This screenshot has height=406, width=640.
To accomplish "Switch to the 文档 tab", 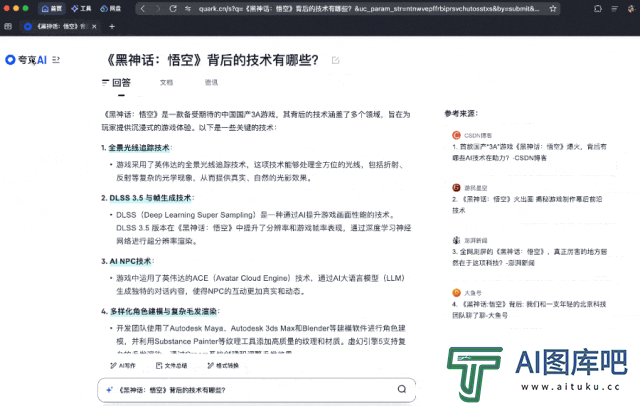I will point(167,83).
